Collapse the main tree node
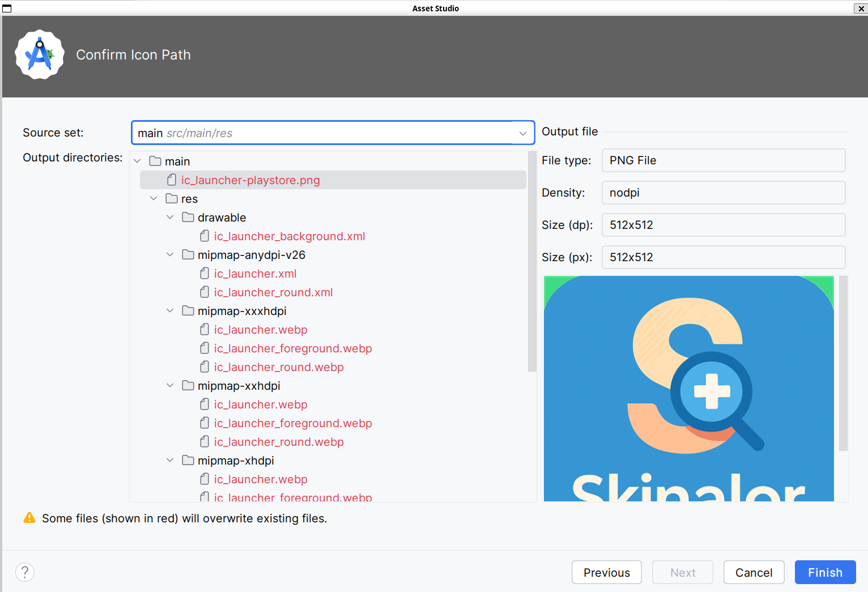Viewport: 868px width, 592px height. click(137, 161)
